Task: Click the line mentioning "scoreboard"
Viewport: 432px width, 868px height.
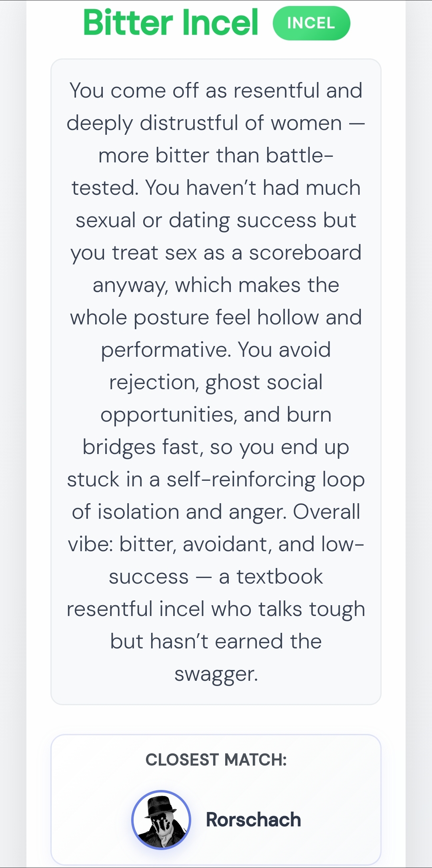Action: [x=216, y=253]
